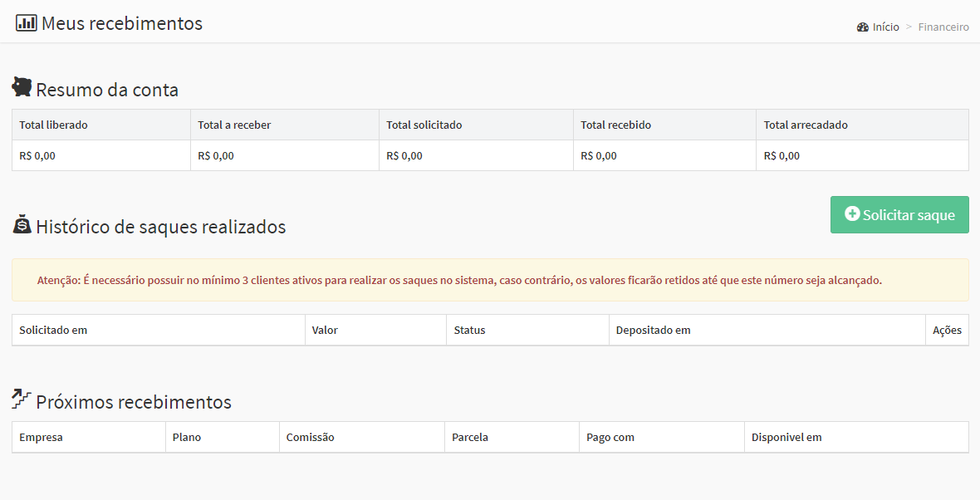The image size is (980, 500).
Task: Go to the Início breadcrumb link
Action: pyautogui.click(x=885, y=27)
